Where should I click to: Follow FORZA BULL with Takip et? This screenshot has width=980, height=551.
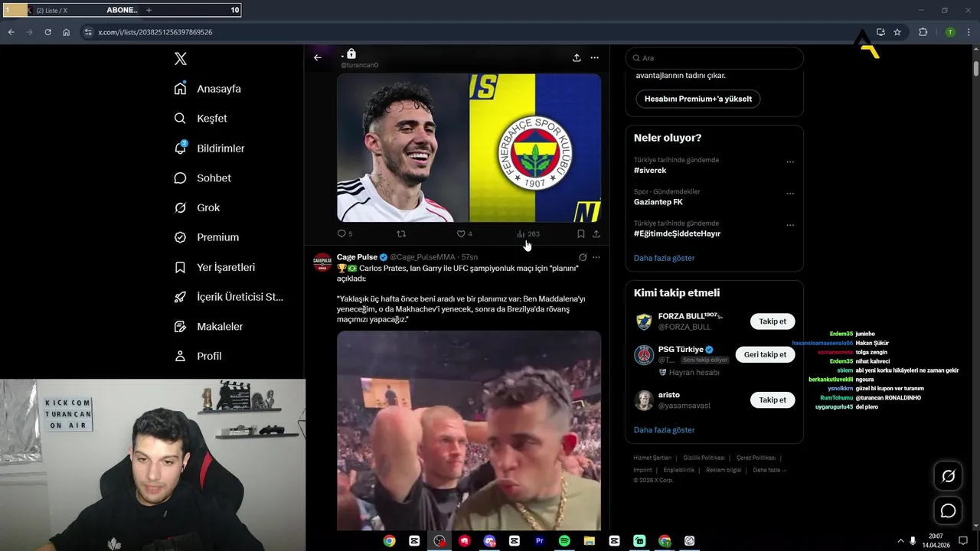(x=773, y=321)
